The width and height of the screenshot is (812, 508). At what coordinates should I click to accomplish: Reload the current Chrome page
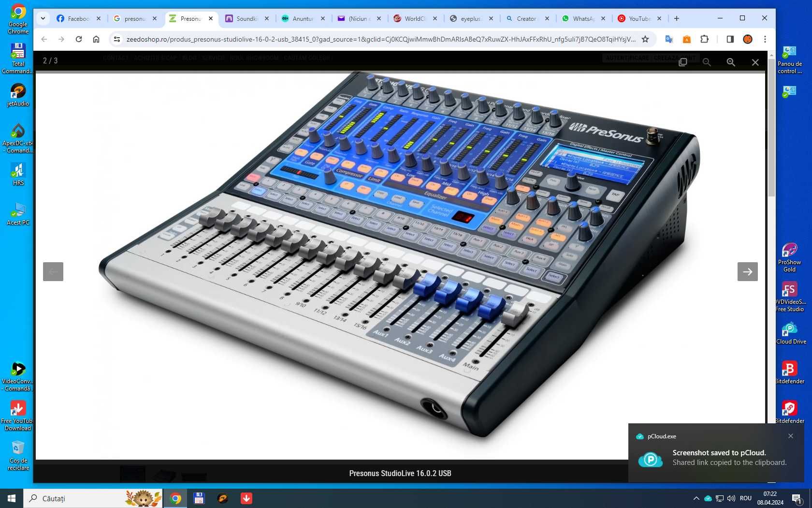click(x=79, y=39)
